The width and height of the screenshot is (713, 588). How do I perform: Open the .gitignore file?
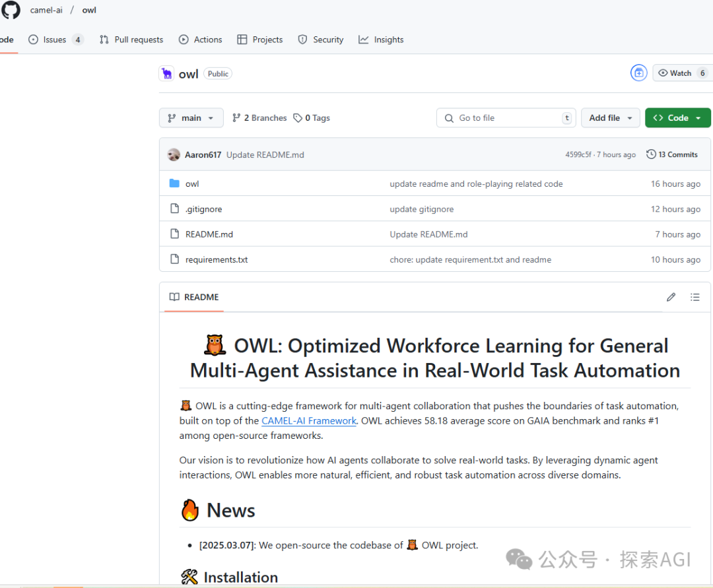[204, 209]
